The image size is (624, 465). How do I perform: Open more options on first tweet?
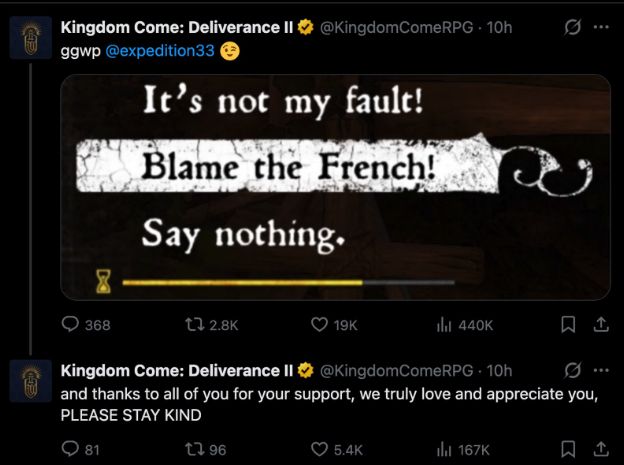click(x=601, y=27)
